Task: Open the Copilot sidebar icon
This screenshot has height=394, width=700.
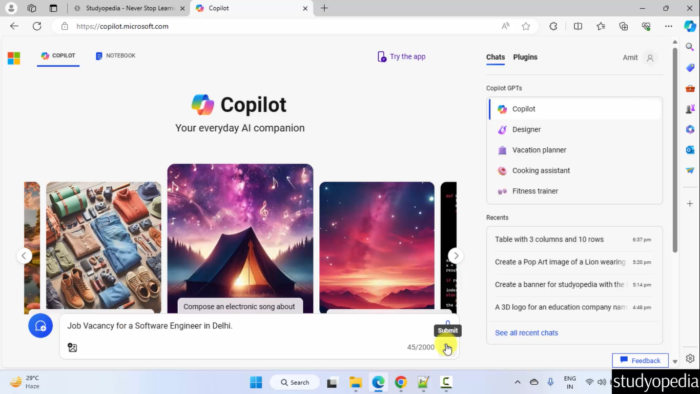Action: [x=690, y=26]
